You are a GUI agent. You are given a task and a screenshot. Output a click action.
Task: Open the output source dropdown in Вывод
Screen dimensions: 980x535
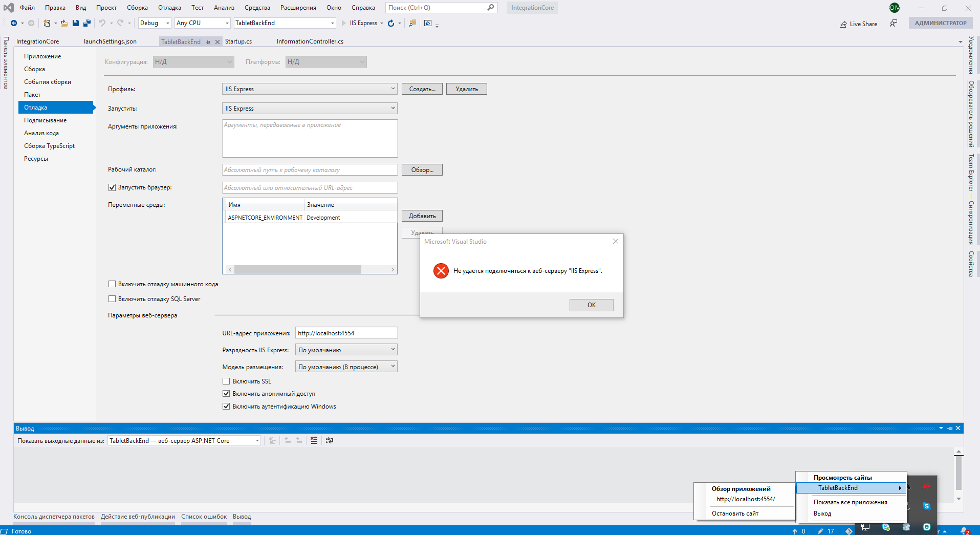coord(184,441)
